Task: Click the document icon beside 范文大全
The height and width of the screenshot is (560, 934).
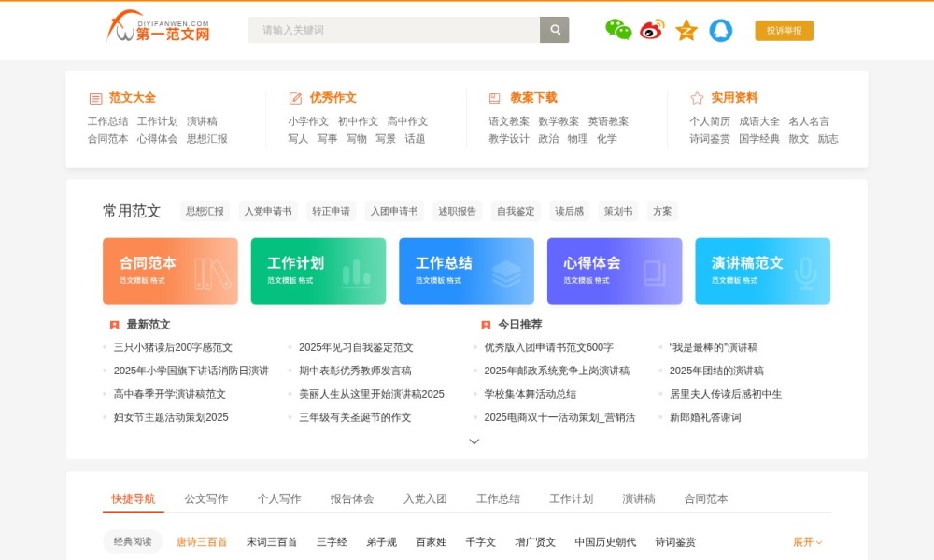Action: 93,96
